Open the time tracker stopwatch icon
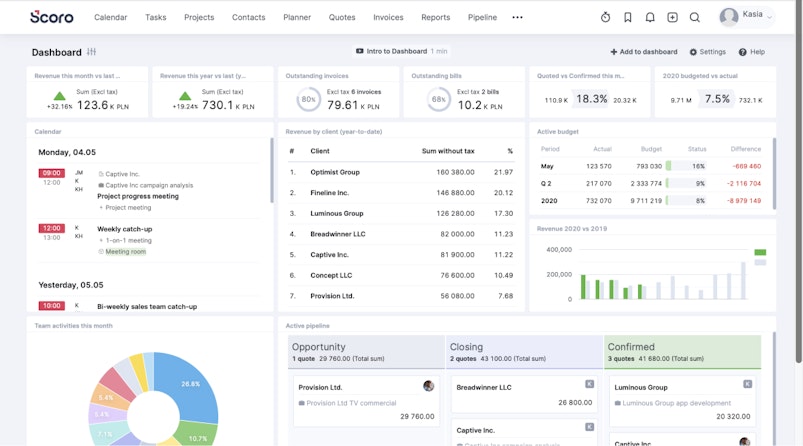 [x=605, y=17]
